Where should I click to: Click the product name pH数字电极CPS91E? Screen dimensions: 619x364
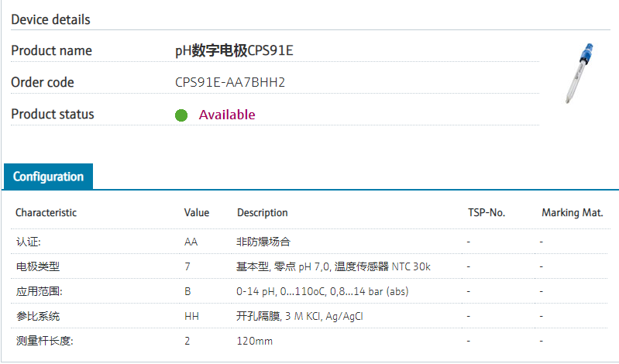click(235, 51)
